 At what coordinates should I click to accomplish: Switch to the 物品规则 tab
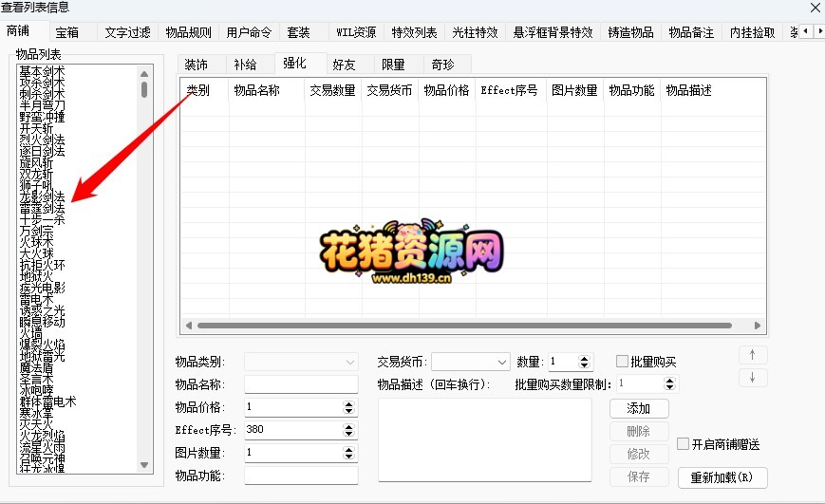188,32
